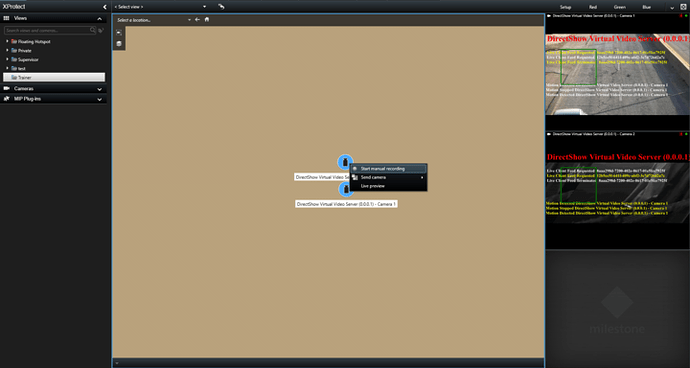Expand the Floating Hotspot folder

pos(7,41)
